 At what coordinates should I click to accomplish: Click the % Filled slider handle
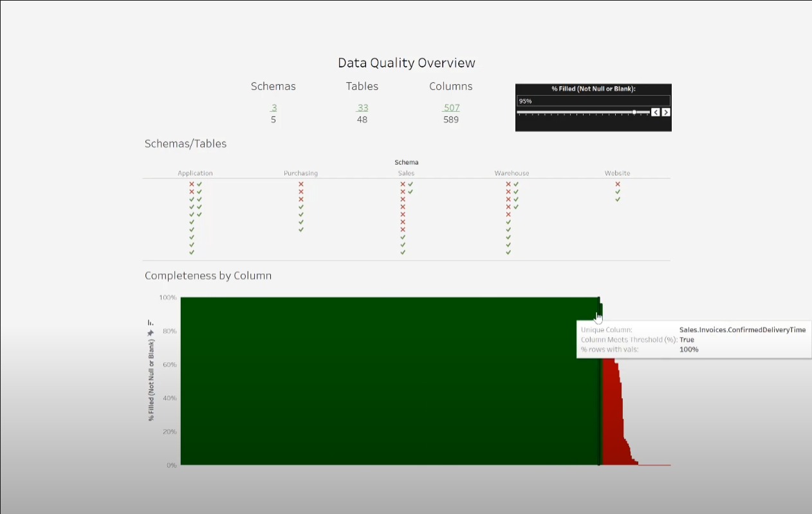pos(634,112)
